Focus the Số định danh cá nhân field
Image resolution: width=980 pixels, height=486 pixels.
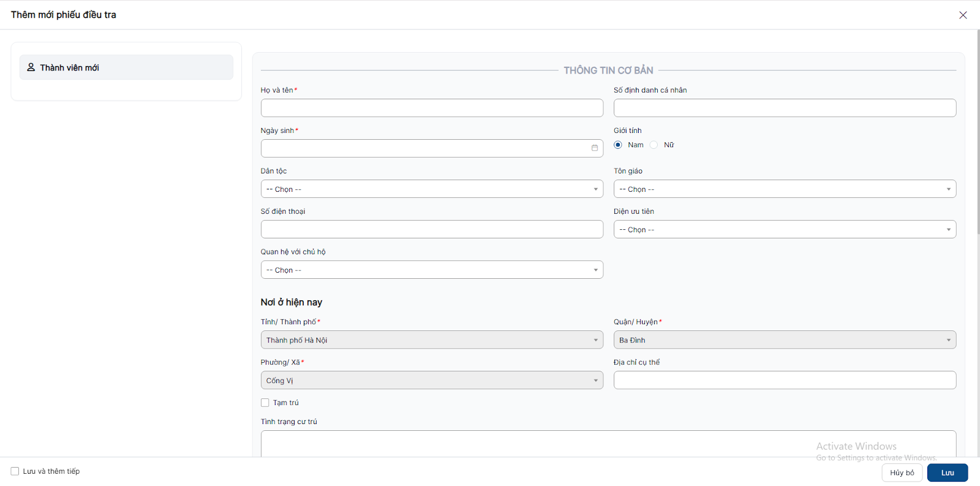pos(784,108)
